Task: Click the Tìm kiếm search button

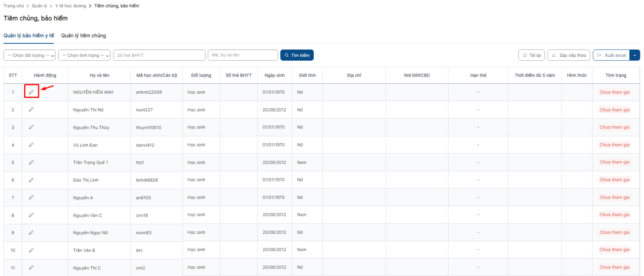Action: pos(297,55)
